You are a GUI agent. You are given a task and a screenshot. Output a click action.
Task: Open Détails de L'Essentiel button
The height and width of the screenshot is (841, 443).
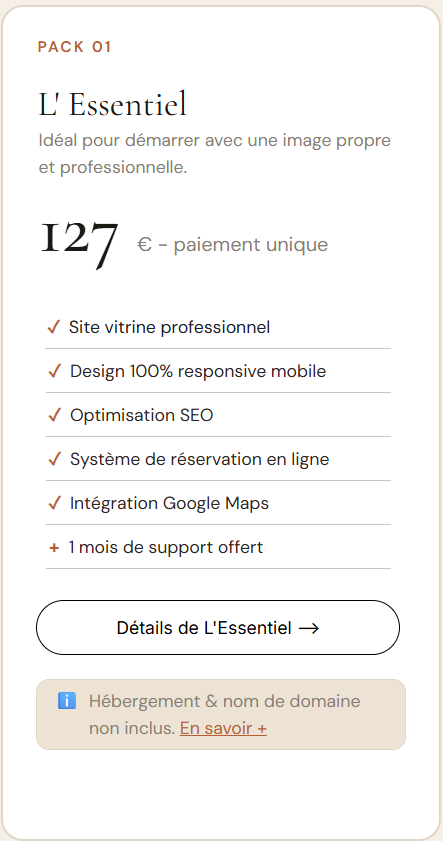pyautogui.click(x=218, y=628)
